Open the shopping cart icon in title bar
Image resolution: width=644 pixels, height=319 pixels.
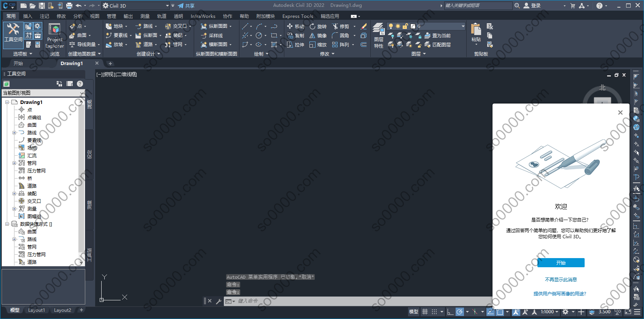pos(572,5)
